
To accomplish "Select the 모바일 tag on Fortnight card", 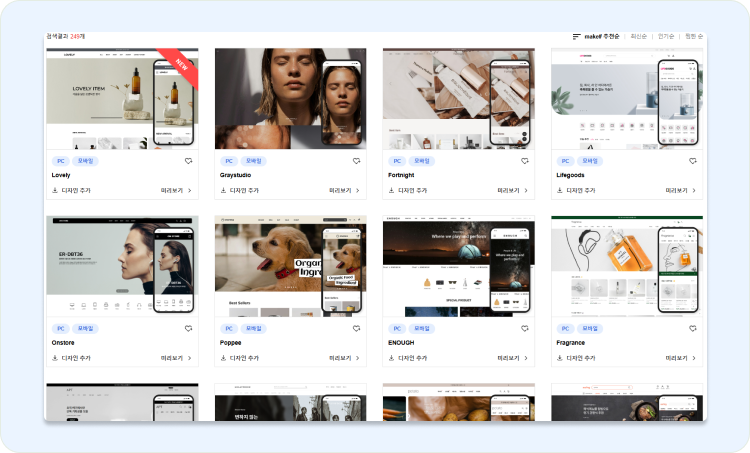I will [x=422, y=161].
